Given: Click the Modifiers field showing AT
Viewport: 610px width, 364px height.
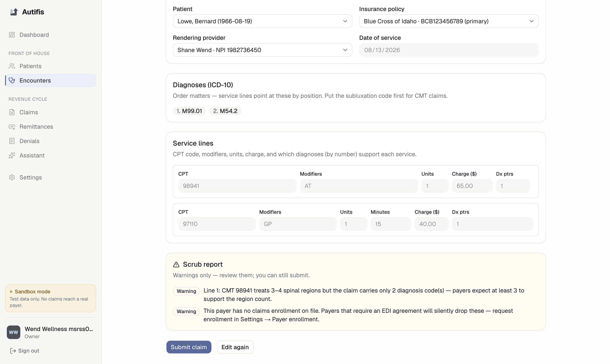Looking at the screenshot, I should click(x=359, y=186).
